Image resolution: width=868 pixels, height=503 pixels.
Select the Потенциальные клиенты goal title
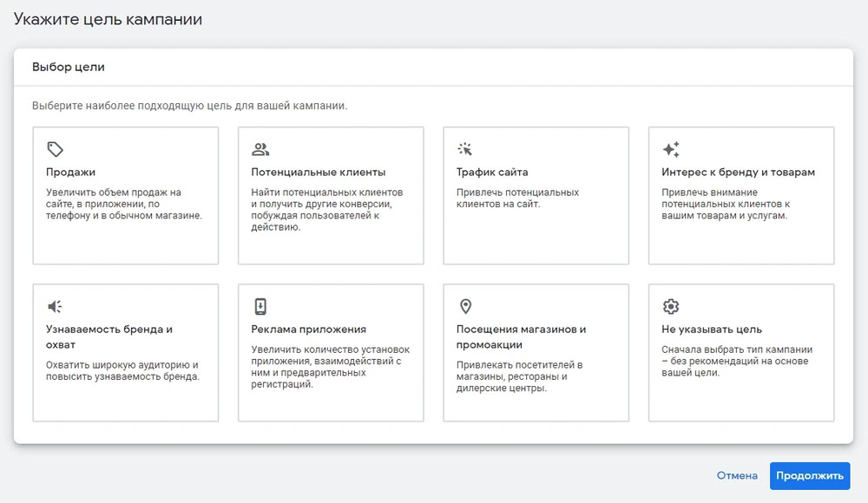click(319, 172)
